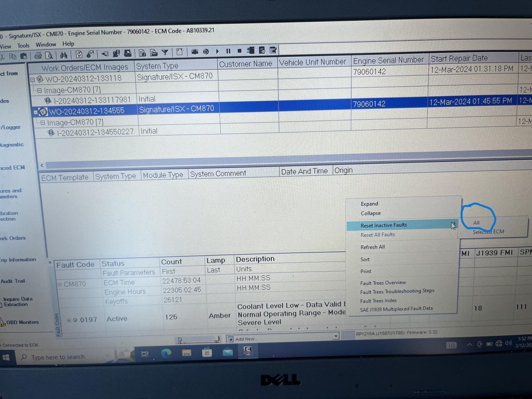Image resolution: width=532 pixels, height=399 pixels.
Task: Click the Paste clipboard toolbar icon
Action: tap(24, 56)
